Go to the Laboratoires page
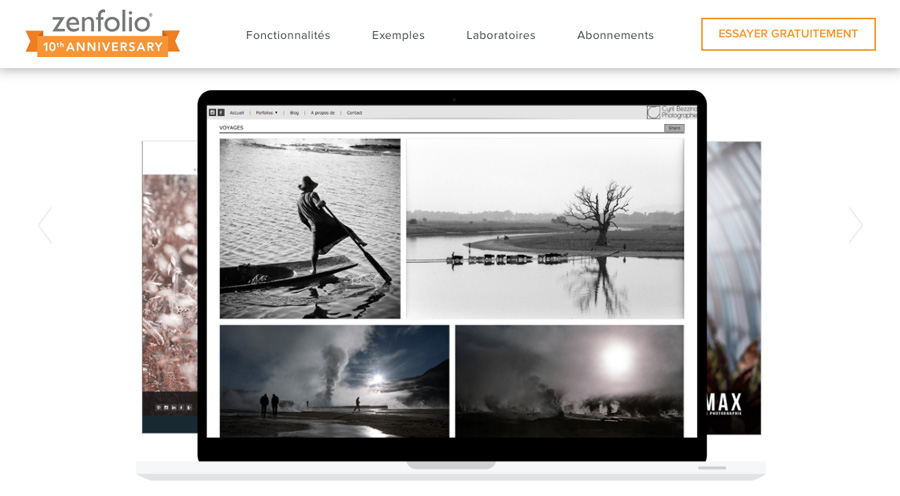Screen dimensions: 900x496 tap(501, 35)
